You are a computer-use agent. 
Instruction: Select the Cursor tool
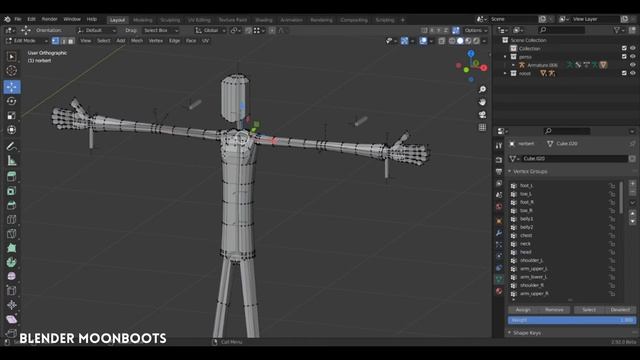tap(11, 71)
